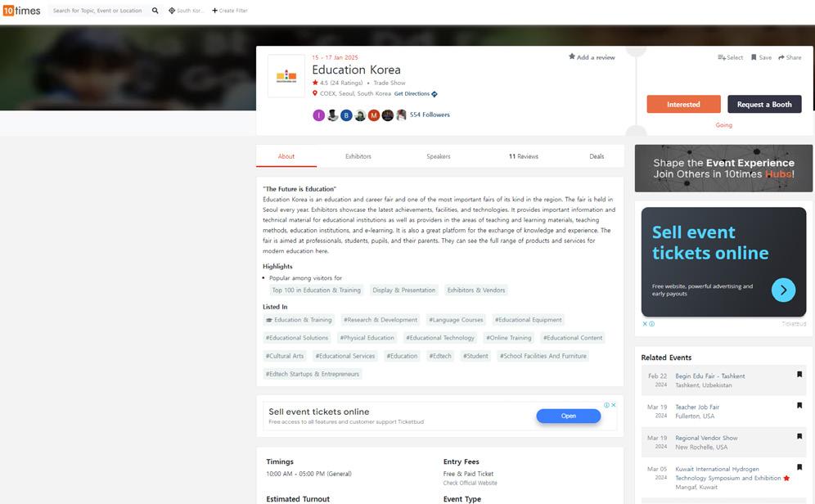Bookmark the Kuwait International Hydrogen event
This screenshot has width=815, height=504.
tap(799, 467)
